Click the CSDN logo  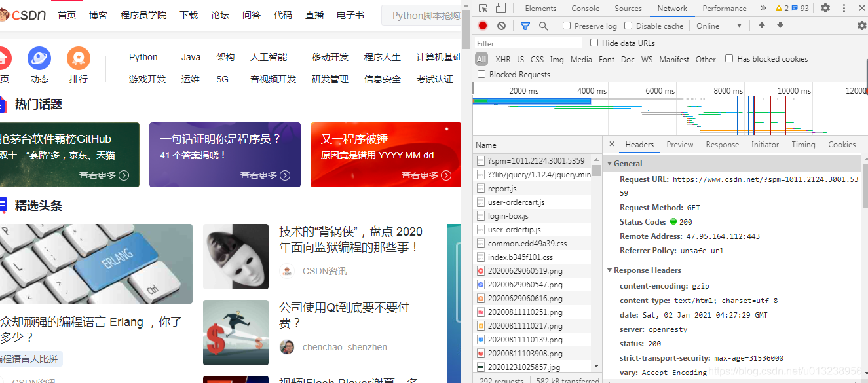(x=23, y=14)
